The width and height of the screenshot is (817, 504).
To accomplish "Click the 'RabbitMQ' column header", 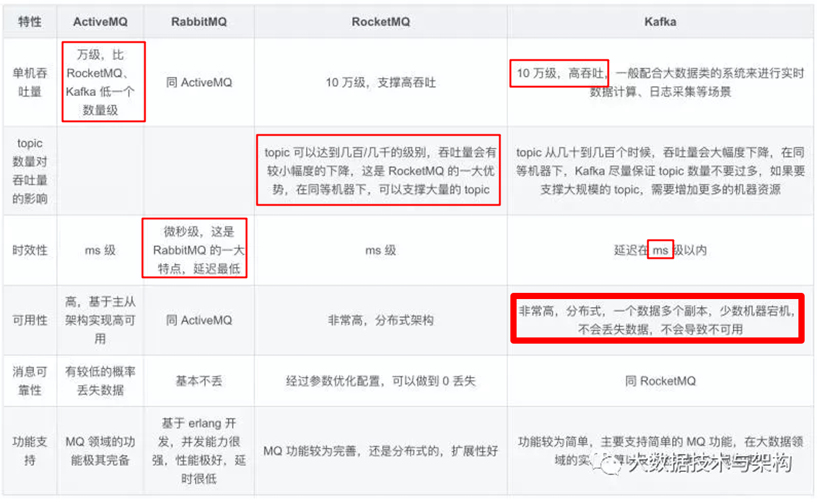I will coord(199,22).
